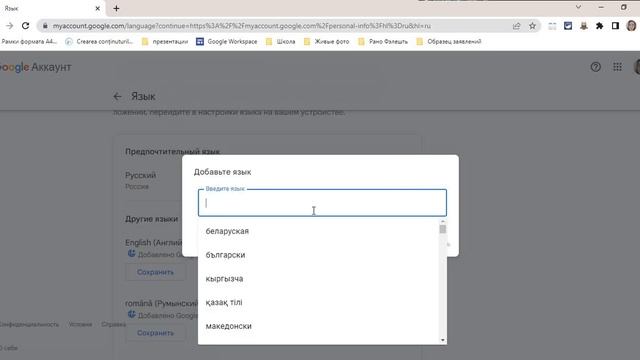The image size is (640, 360).
Task: Select македонски from the language list
Action: (318, 326)
